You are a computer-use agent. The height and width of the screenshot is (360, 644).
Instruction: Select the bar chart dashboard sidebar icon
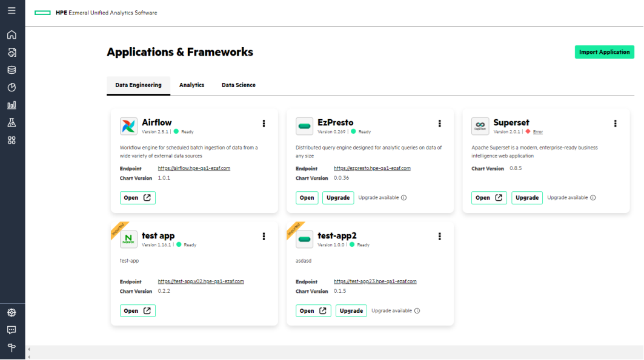pyautogui.click(x=11, y=104)
